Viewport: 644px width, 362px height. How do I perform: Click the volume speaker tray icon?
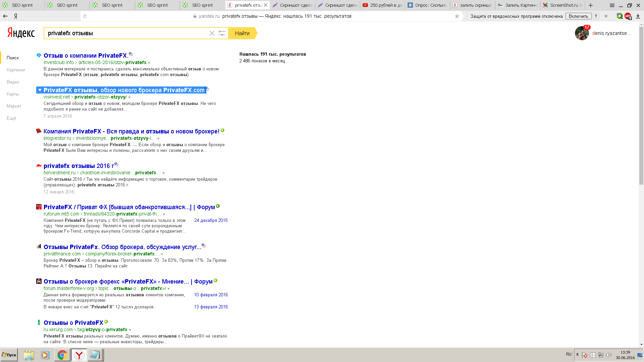coord(609,355)
